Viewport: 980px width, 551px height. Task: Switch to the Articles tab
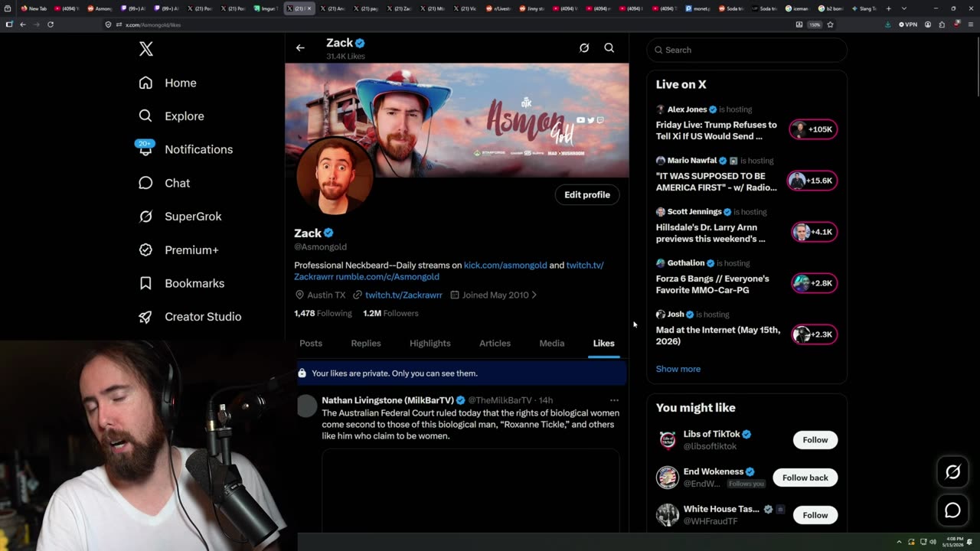tap(495, 344)
